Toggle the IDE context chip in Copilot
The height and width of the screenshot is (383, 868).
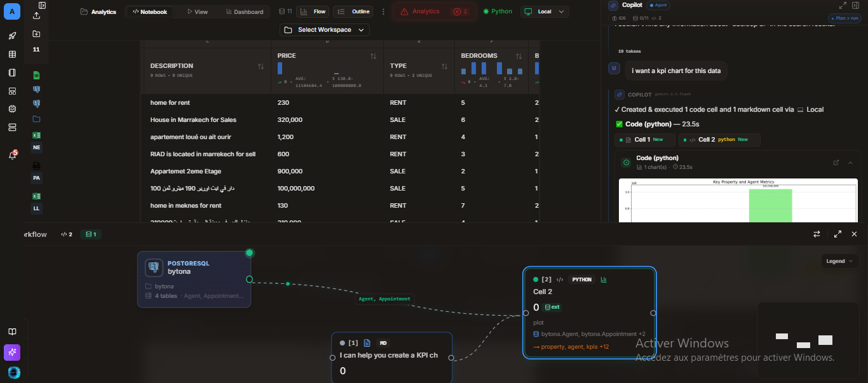620,19
